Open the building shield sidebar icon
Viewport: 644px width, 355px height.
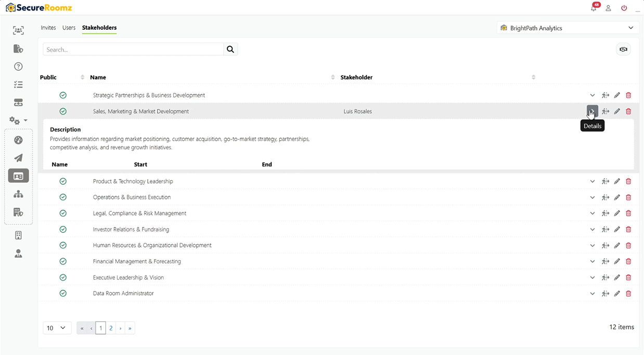point(18,212)
